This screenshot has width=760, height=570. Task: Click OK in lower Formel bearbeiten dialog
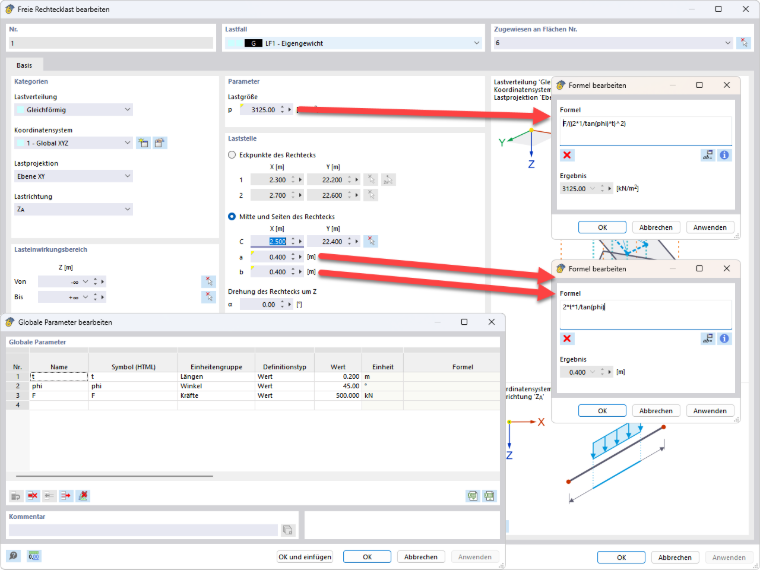[602, 411]
